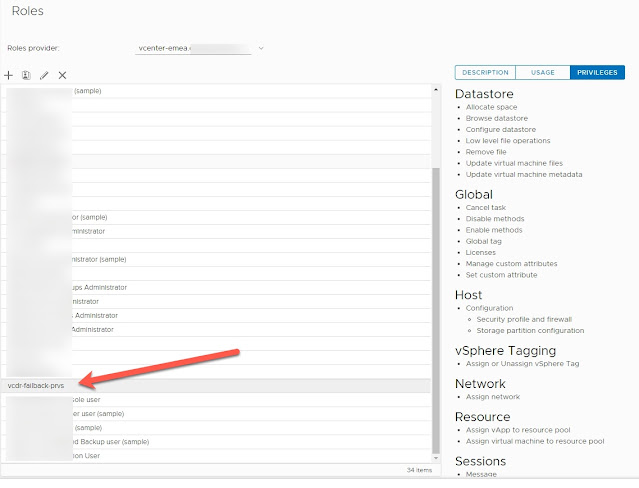
Task: Click the roles list scroll up arrow
Action: [436, 90]
